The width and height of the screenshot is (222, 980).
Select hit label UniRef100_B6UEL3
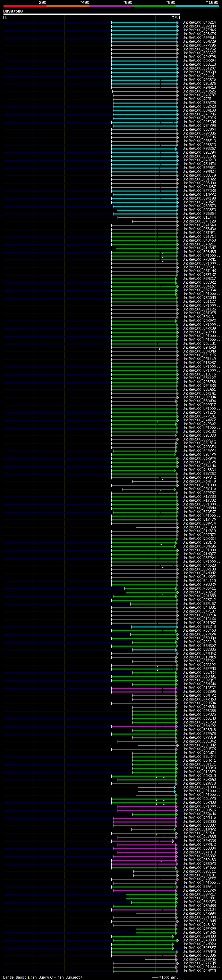pos(199,65)
